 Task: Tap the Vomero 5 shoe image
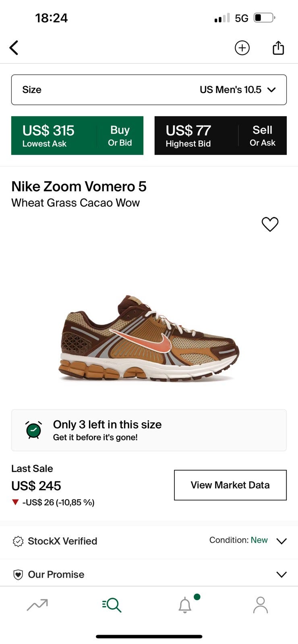point(149,338)
